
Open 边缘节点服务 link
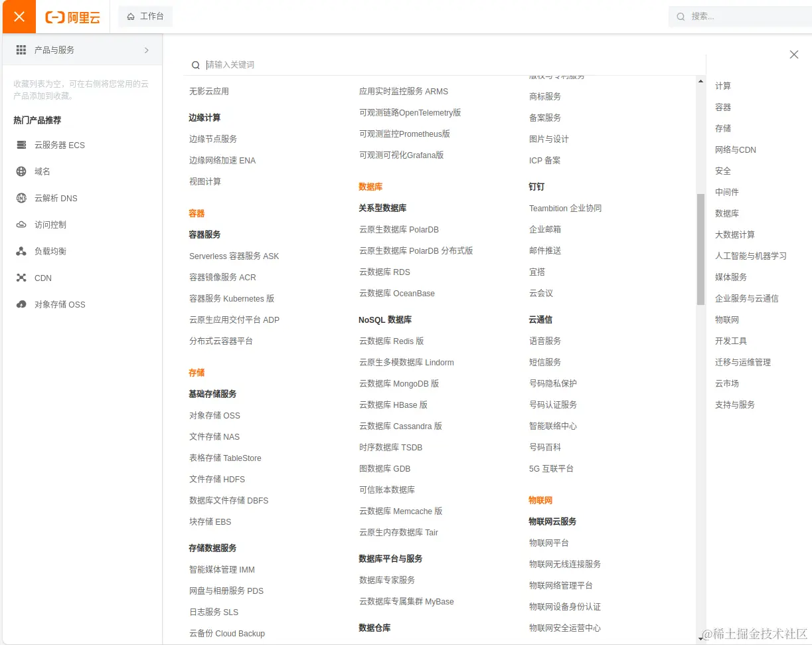point(213,139)
